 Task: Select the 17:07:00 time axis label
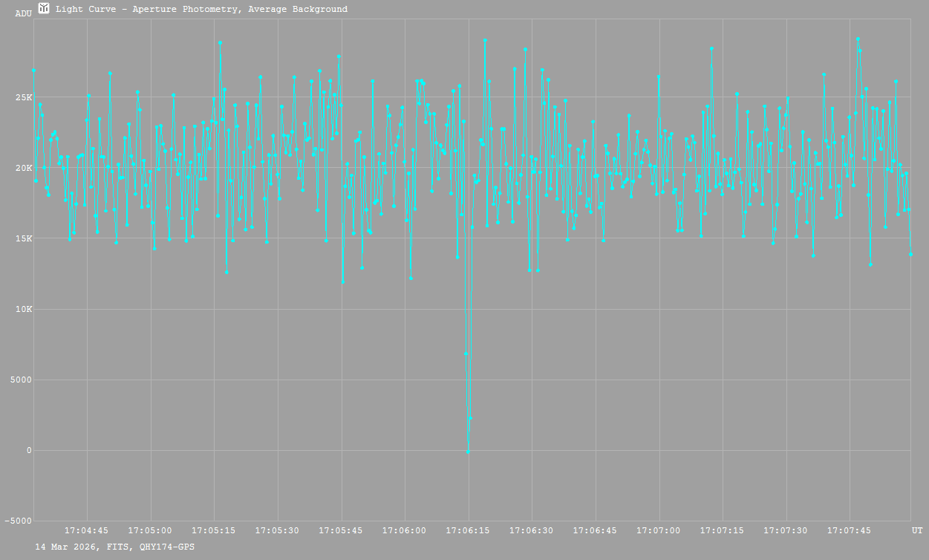tap(659, 531)
